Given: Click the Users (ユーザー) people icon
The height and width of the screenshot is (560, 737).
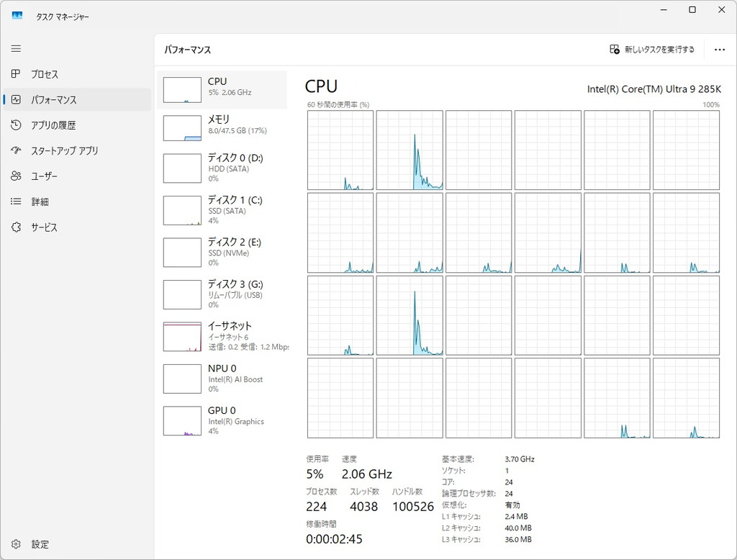Looking at the screenshot, I should [16, 176].
